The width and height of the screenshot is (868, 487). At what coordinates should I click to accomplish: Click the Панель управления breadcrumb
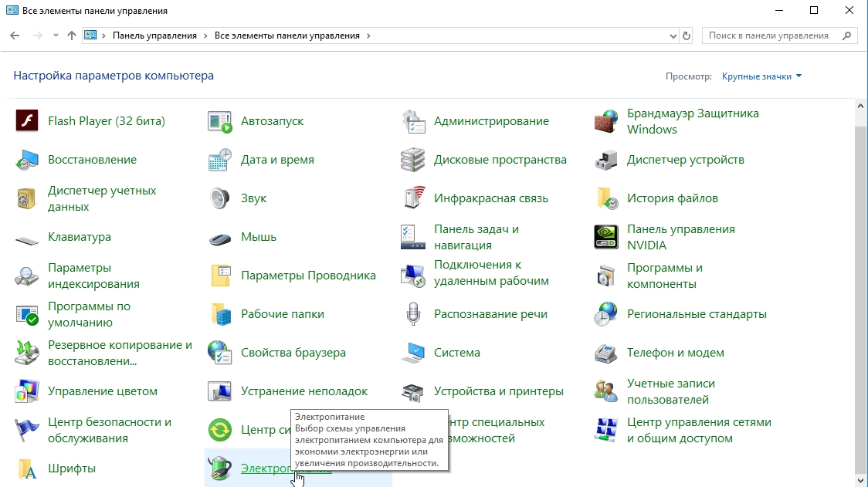(154, 36)
